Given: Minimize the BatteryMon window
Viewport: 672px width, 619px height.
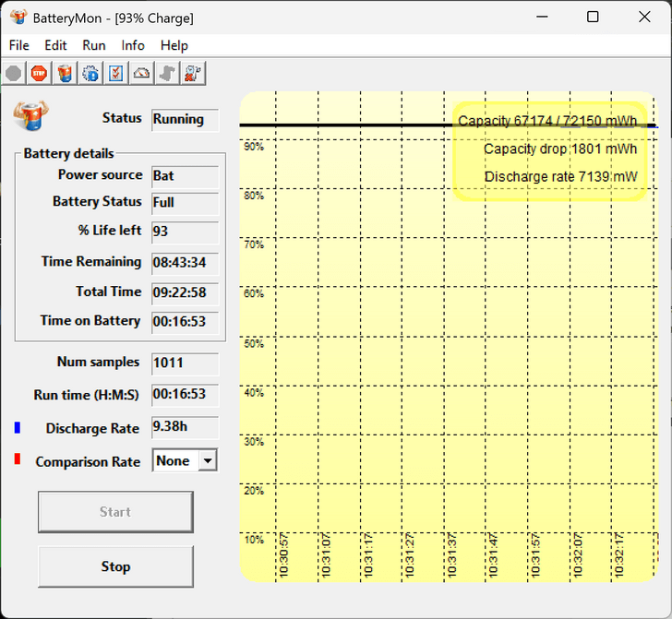Looking at the screenshot, I should [542, 18].
